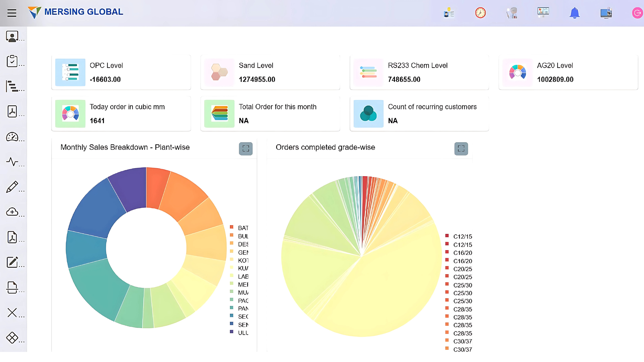Screen dimensions: 644x362
Task: Click the red clock icon
Action: 480,13
